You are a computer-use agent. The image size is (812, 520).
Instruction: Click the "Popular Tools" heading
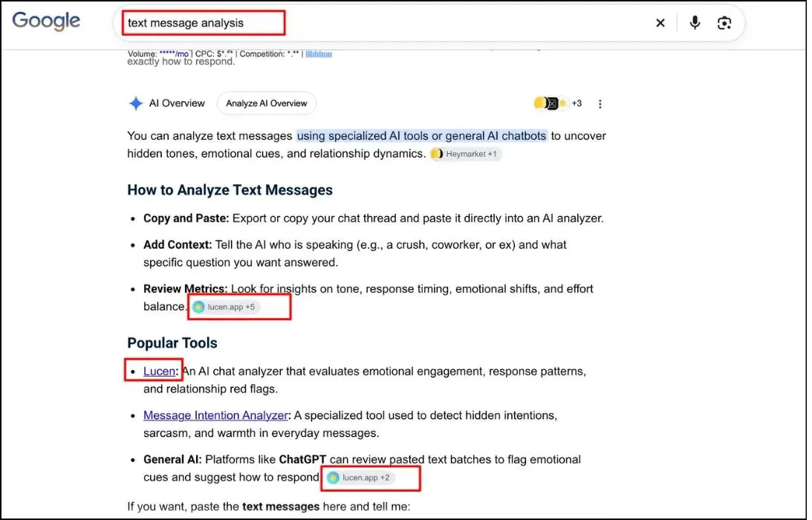172,342
